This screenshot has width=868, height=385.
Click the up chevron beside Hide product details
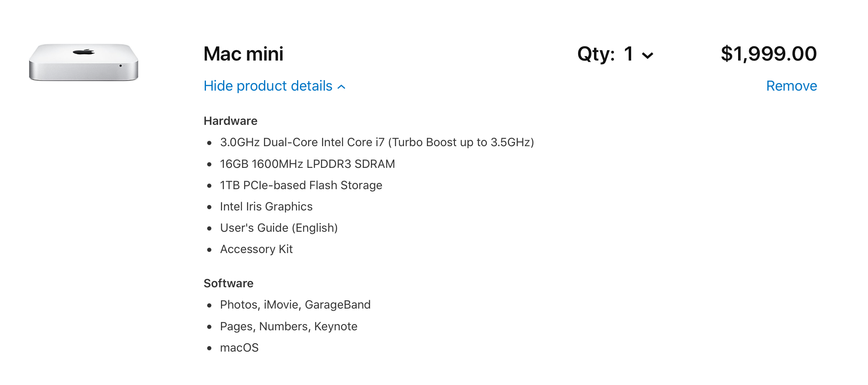point(341,87)
